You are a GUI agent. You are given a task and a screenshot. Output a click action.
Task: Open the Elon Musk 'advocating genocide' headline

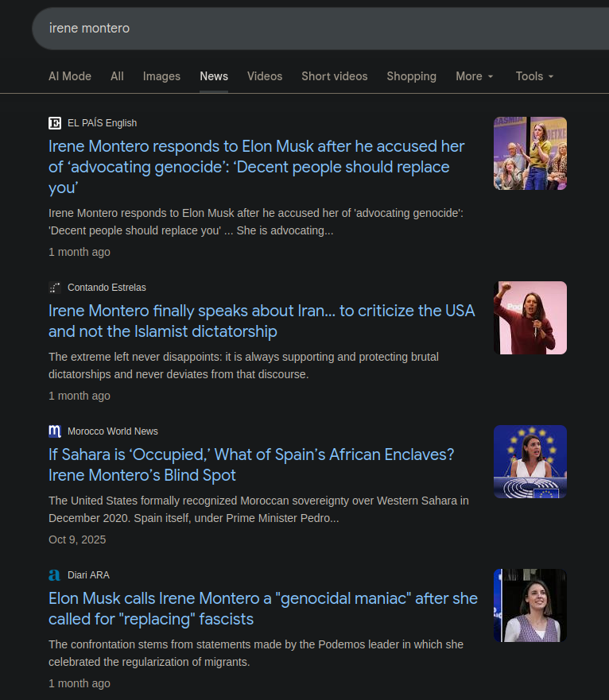[x=257, y=167]
